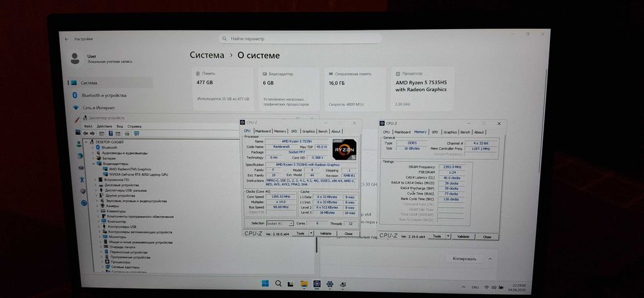Click Device Manager scan hardware monitor icon
This screenshot has width=644, height=298.
137,134
